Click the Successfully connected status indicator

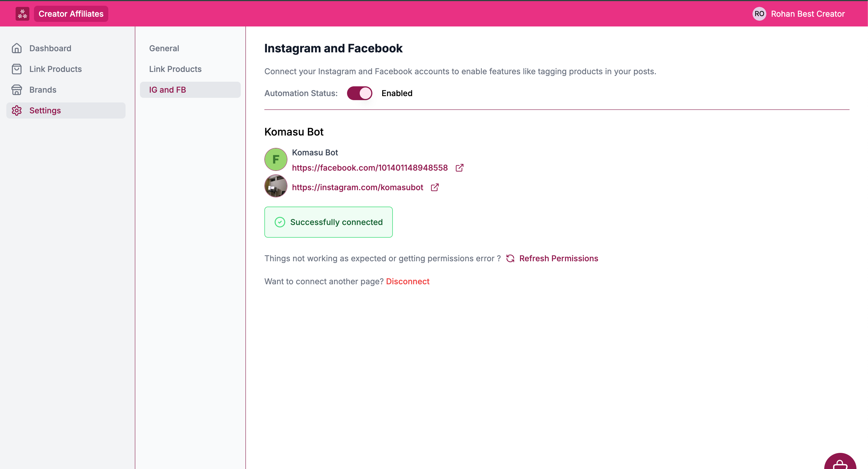[328, 222]
